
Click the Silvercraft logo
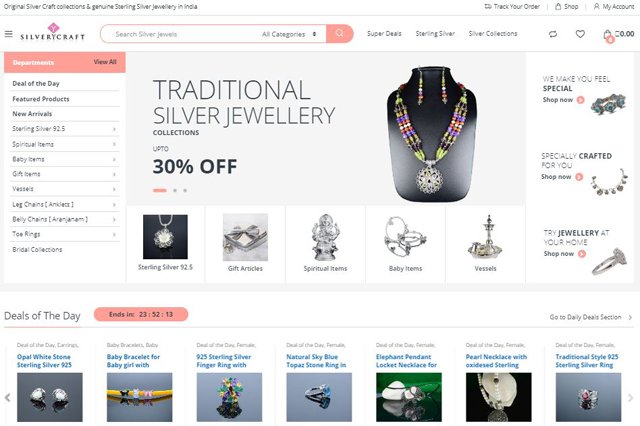(53, 32)
